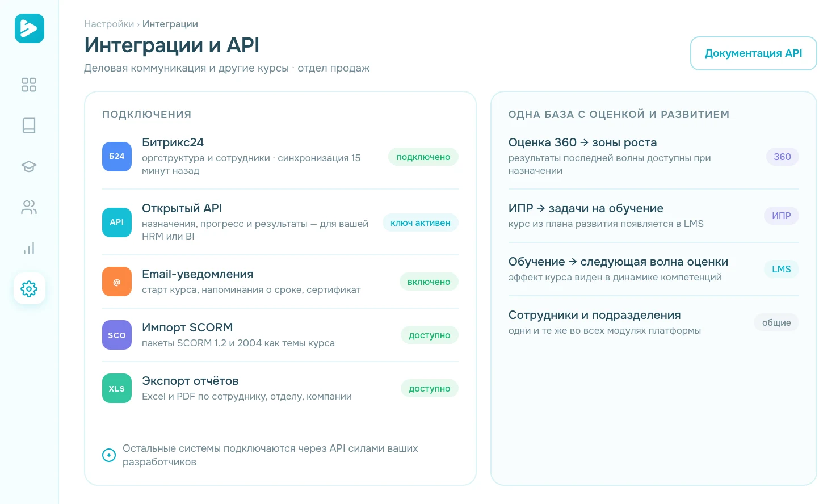This screenshot has width=840, height=504.
Task: Click the API connection icon
Action: click(x=117, y=222)
